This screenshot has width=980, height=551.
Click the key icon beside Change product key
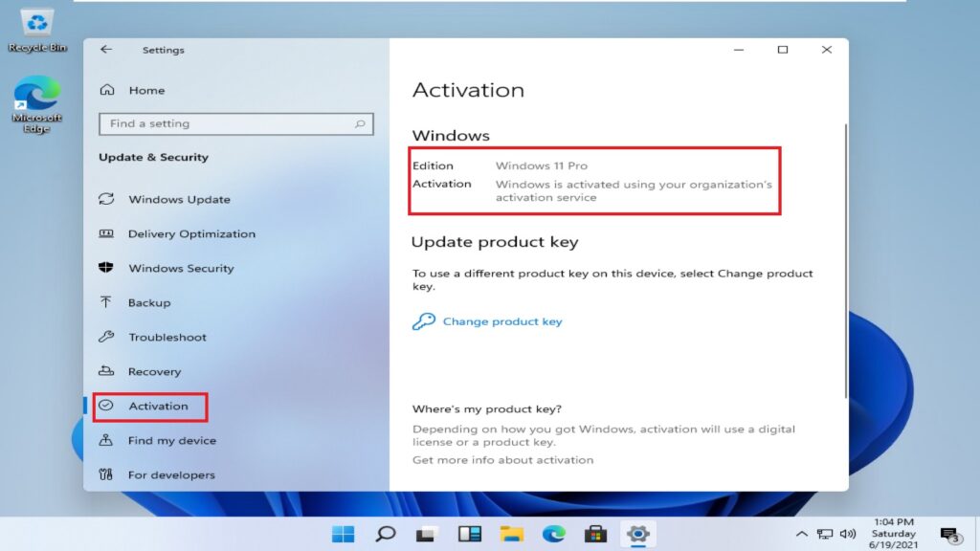tap(424, 321)
